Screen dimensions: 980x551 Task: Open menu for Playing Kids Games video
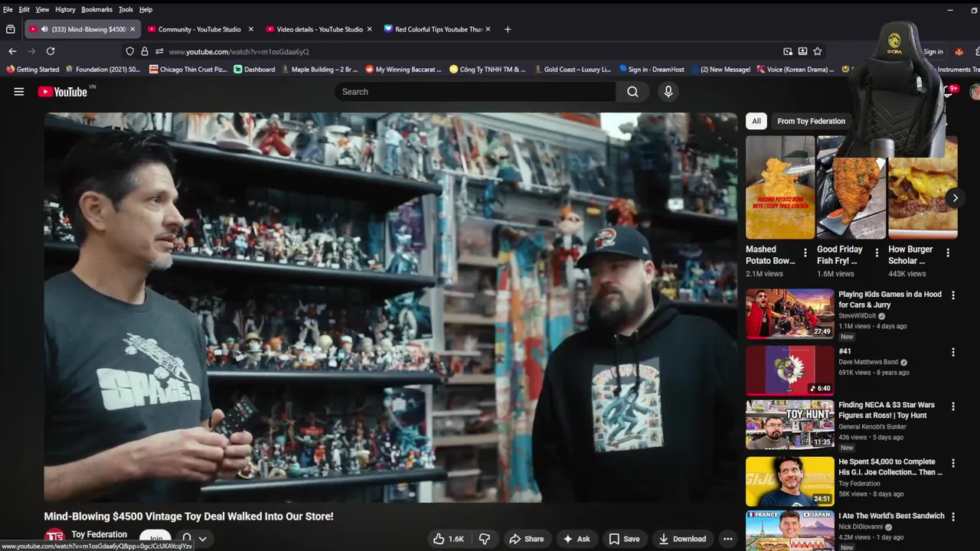pos(953,295)
